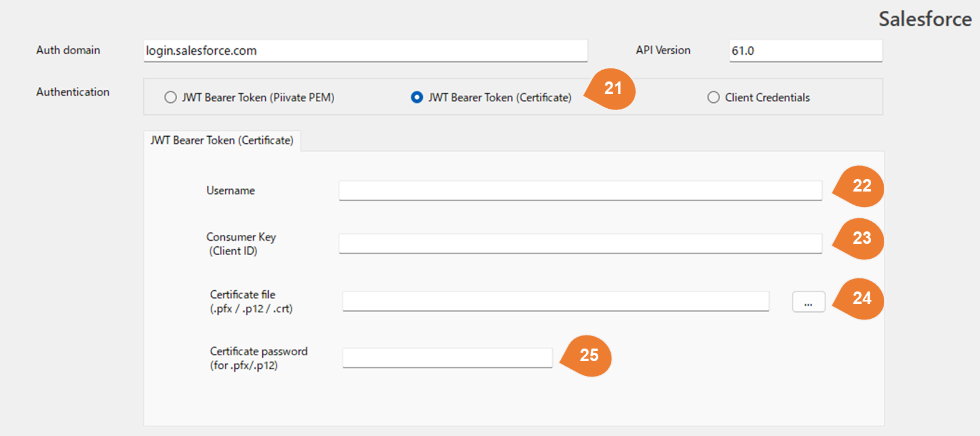Click into the Username field
The width and height of the screenshot is (980, 436).
pos(580,191)
